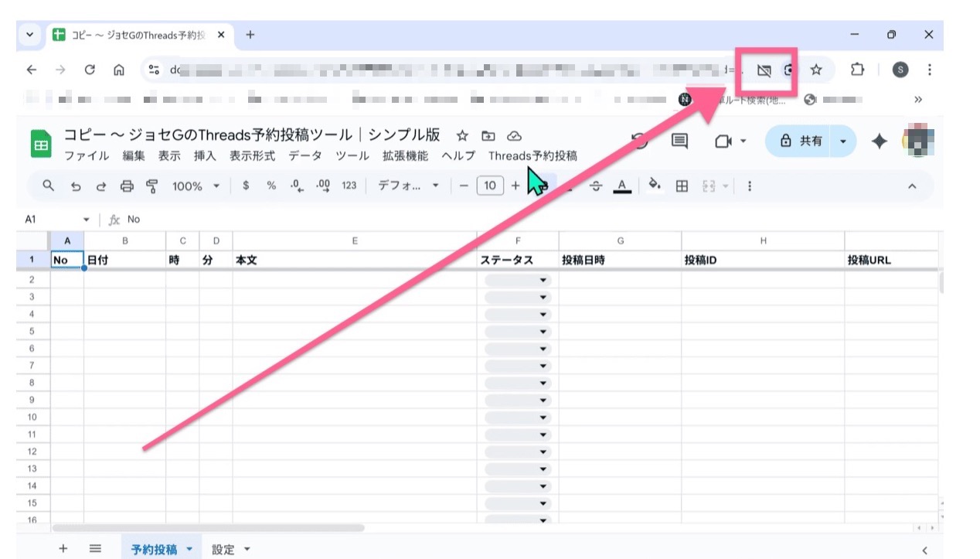Image resolution: width=980 pixels, height=559 pixels.
Task: Open Gemini sparkle assistant
Action: pyautogui.click(x=879, y=141)
